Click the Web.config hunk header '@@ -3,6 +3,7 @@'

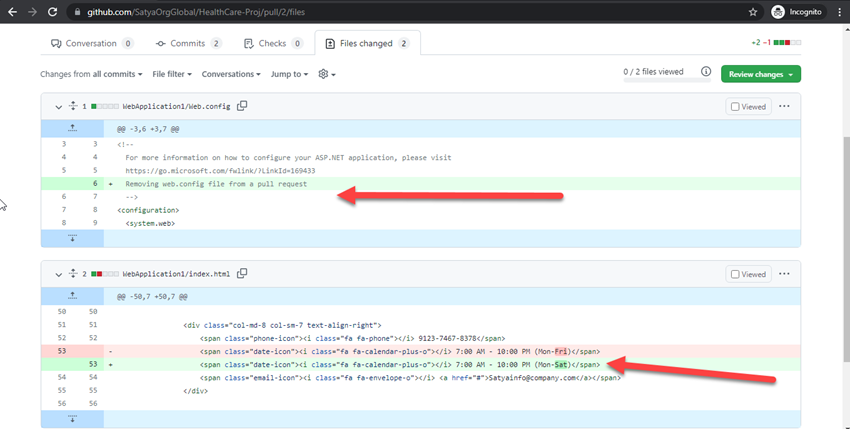pyautogui.click(x=148, y=129)
